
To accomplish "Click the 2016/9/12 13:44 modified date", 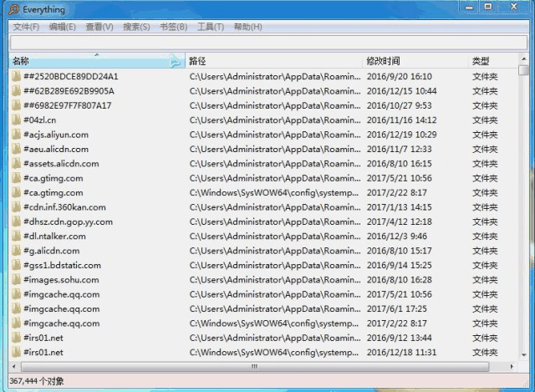I will [400, 339].
